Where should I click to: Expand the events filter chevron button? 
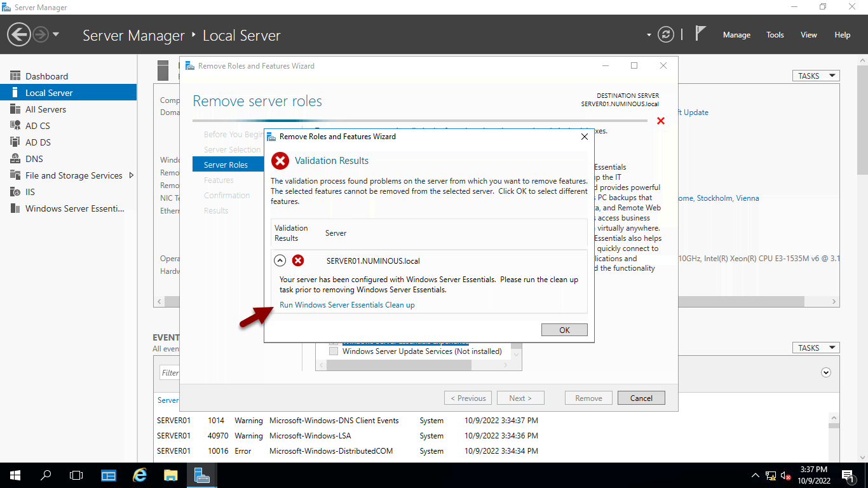coord(826,372)
